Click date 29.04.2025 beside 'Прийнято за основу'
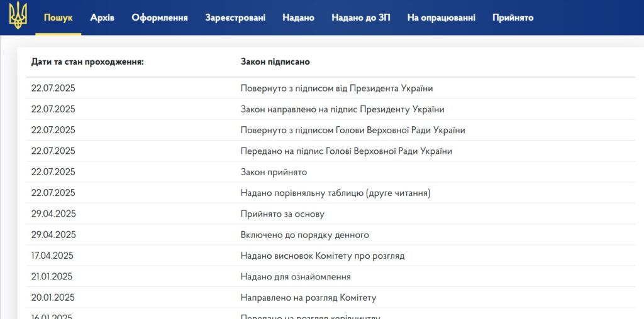This screenshot has height=319, width=644. pyautogui.click(x=53, y=214)
